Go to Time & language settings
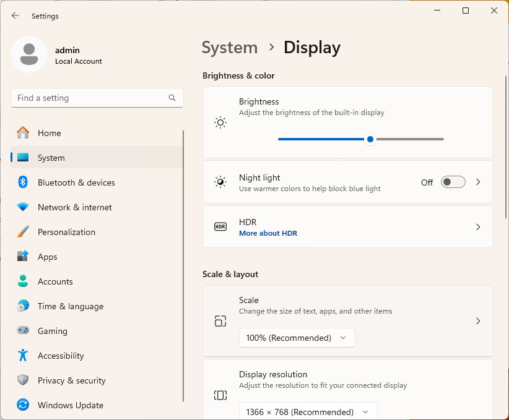 point(97,306)
